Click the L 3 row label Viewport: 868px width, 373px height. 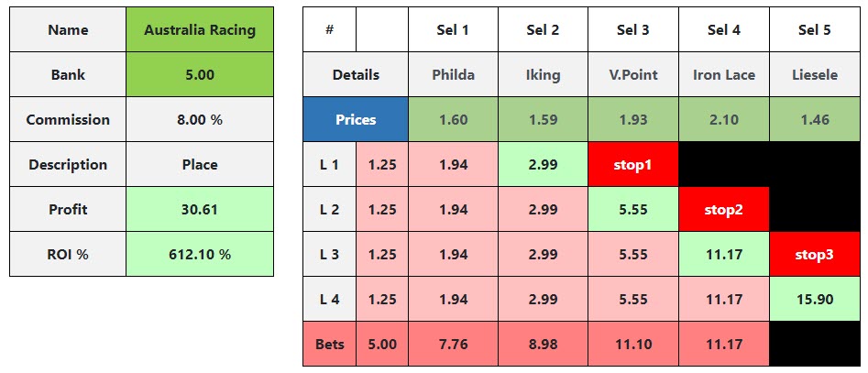click(329, 254)
